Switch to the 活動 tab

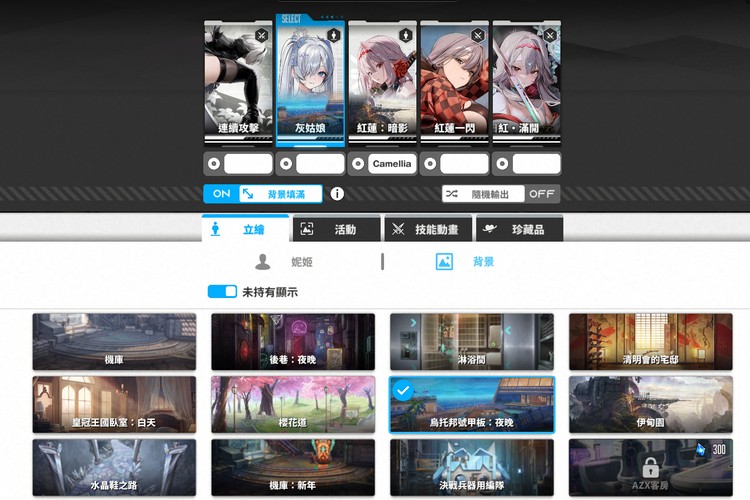pos(336,229)
